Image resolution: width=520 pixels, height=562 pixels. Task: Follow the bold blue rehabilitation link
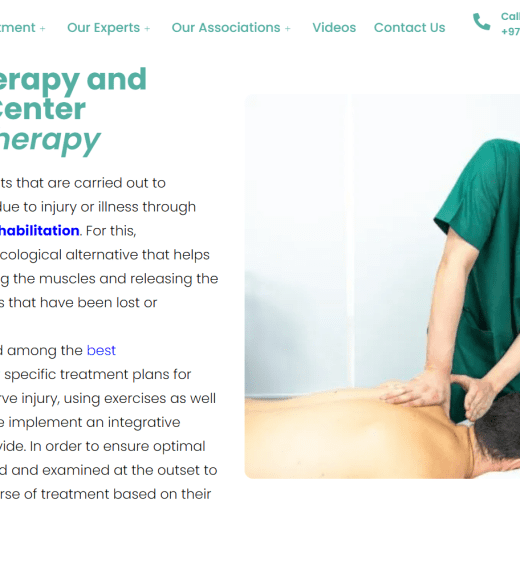(x=39, y=230)
